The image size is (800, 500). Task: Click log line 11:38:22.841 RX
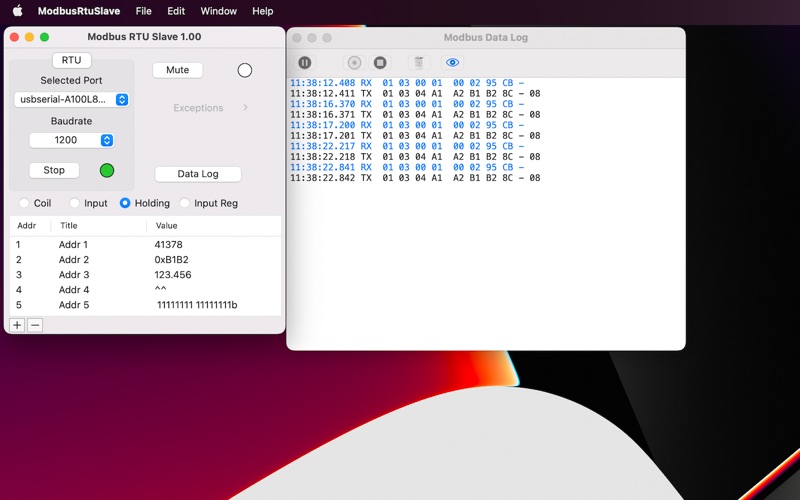(x=407, y=167)
